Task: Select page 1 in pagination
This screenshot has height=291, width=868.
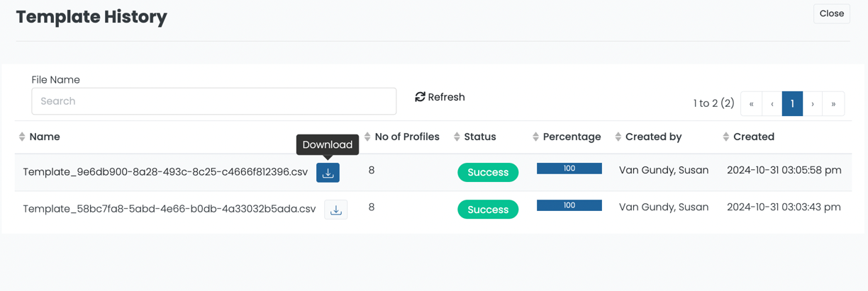Action: [792, 104]
